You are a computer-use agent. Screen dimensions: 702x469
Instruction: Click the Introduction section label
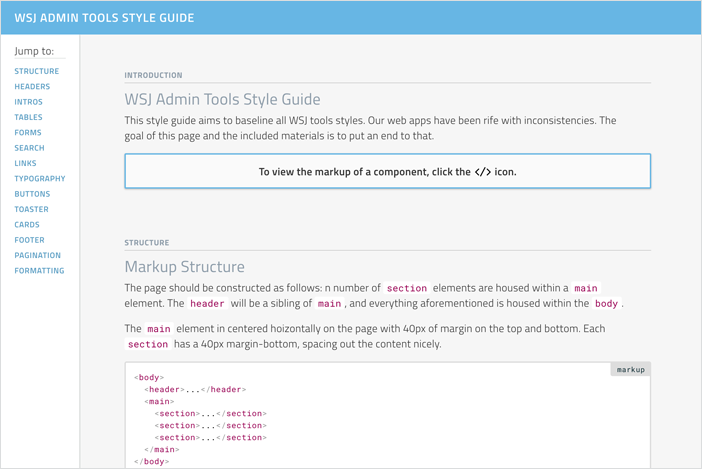154,75
